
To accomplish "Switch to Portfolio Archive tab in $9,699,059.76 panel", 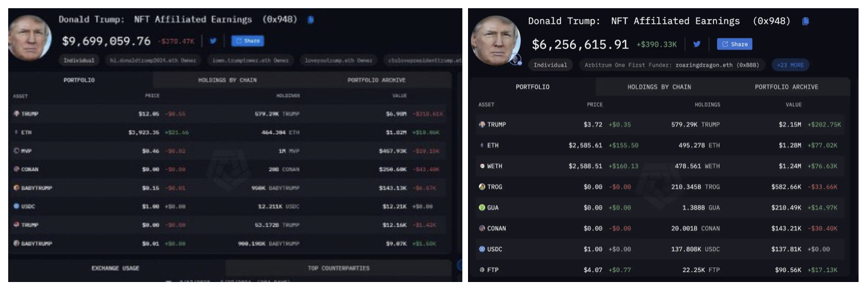I will point(376,80).
